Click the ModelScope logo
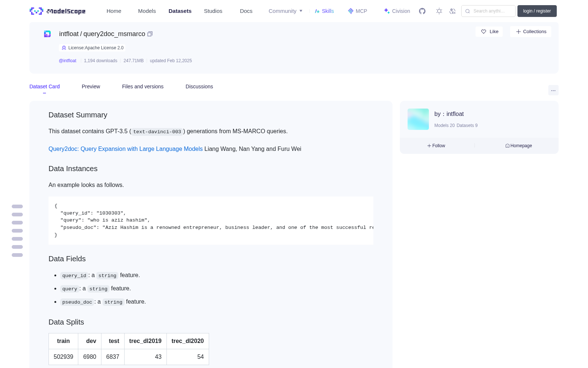The width and height of the screenshot is (588, 368). click(58, 11)
